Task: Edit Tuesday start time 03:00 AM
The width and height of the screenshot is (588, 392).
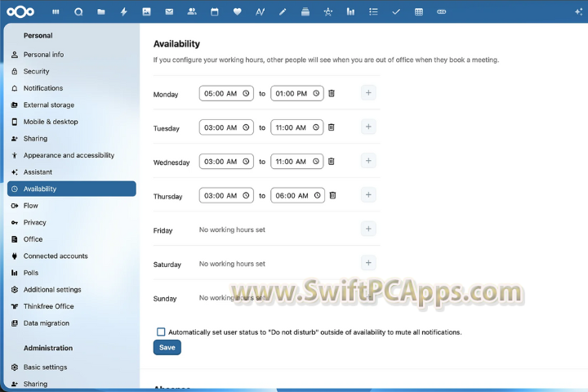Action: [x=226, y=127]
